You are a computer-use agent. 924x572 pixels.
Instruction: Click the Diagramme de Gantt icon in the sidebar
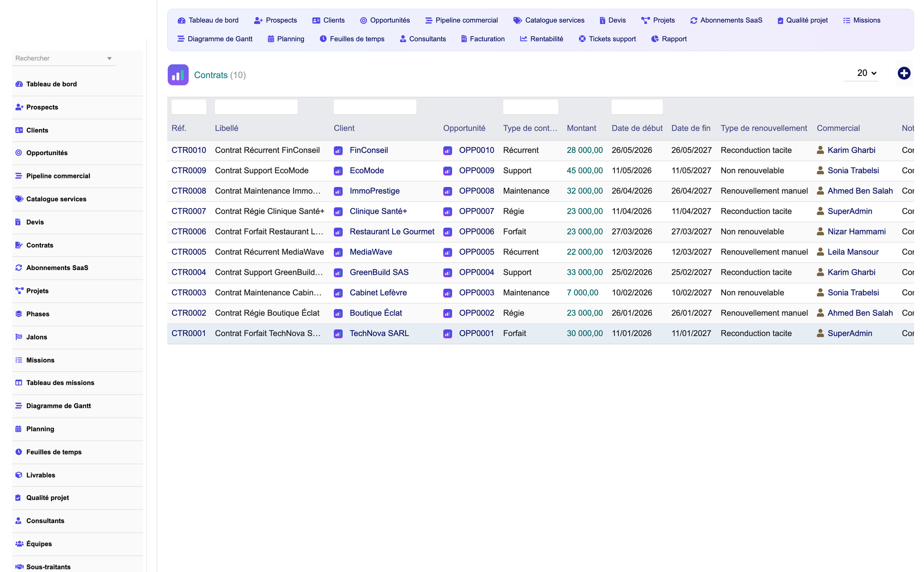coord(19,406)
